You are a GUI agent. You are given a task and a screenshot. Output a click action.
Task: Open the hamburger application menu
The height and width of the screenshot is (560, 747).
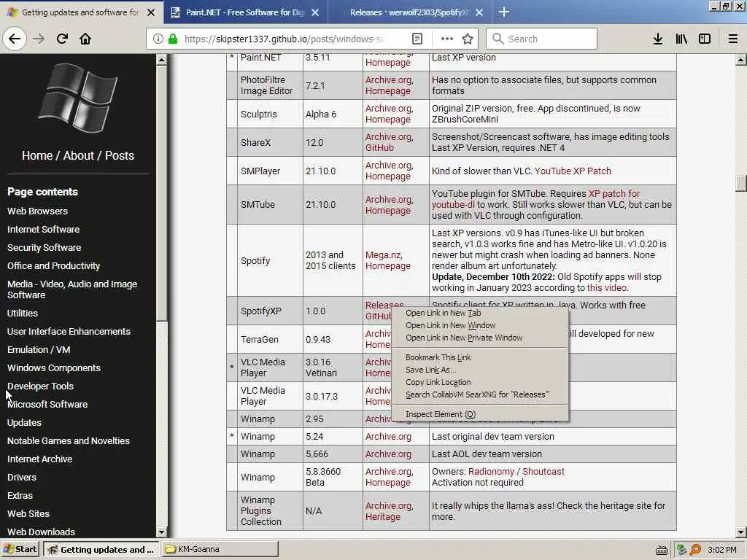[x=733, y=39]
